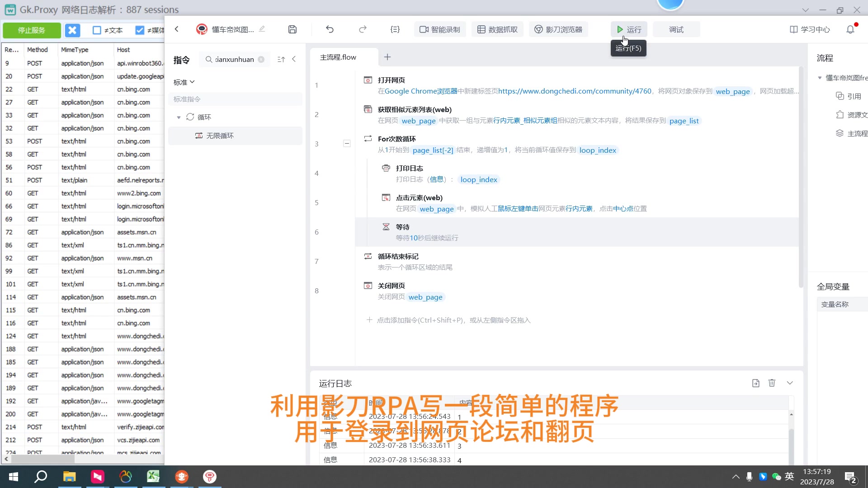Collapse the 循环 tree category
Image resolution: width=868 pixels, height=488 pixels.
[x=179, y=117]
